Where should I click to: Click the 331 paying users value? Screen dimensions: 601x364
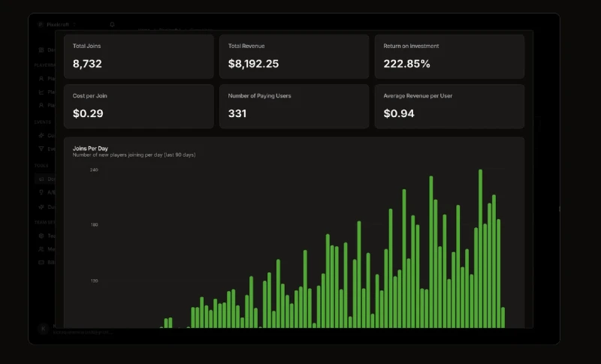[237, 113]
